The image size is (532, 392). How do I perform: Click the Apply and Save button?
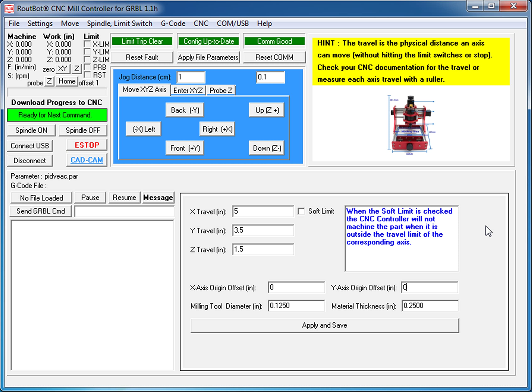point(325,325)
